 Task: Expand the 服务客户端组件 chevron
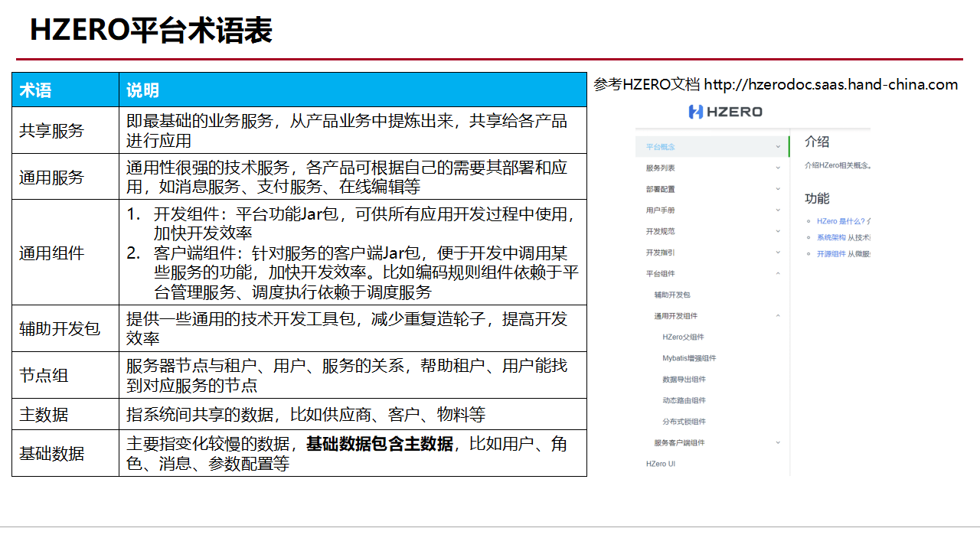point(778,442)
